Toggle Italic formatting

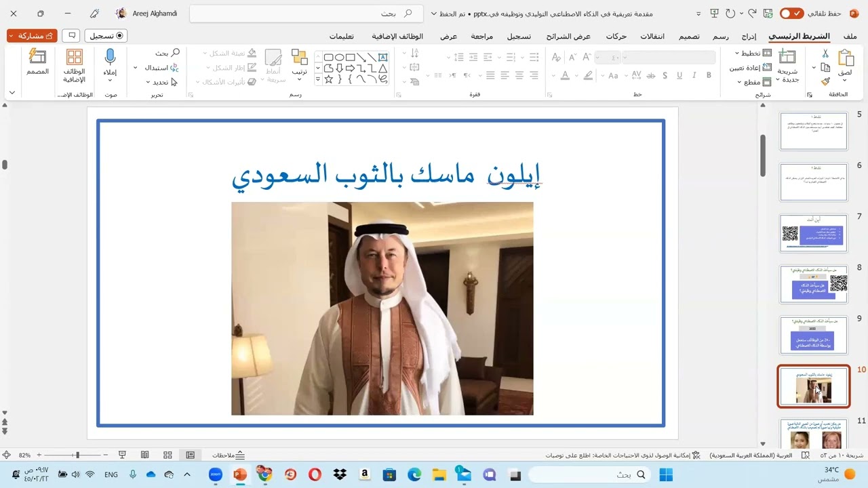click(694, 75)
